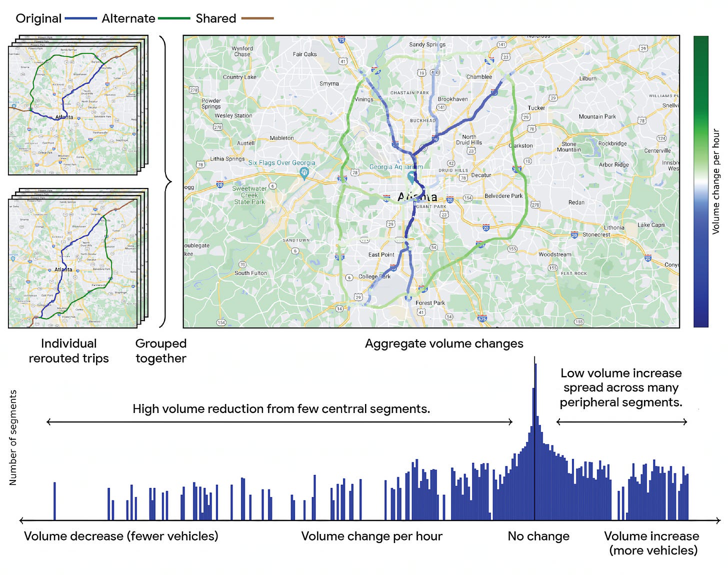The image size is (728, 575).
Task: Click the 'North Druid Hills' map label
Action: click(x=469, y=139)
